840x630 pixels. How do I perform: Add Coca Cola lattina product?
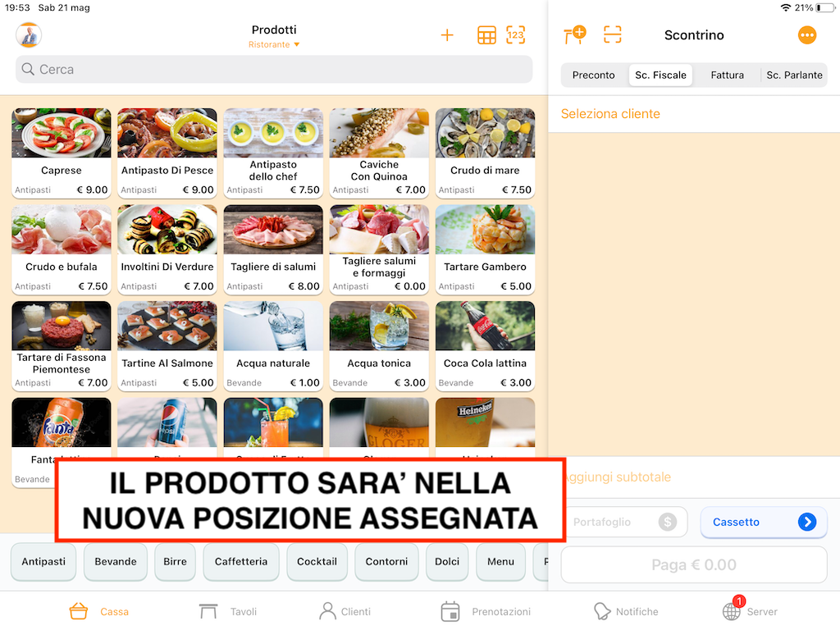tap(485, 346)
